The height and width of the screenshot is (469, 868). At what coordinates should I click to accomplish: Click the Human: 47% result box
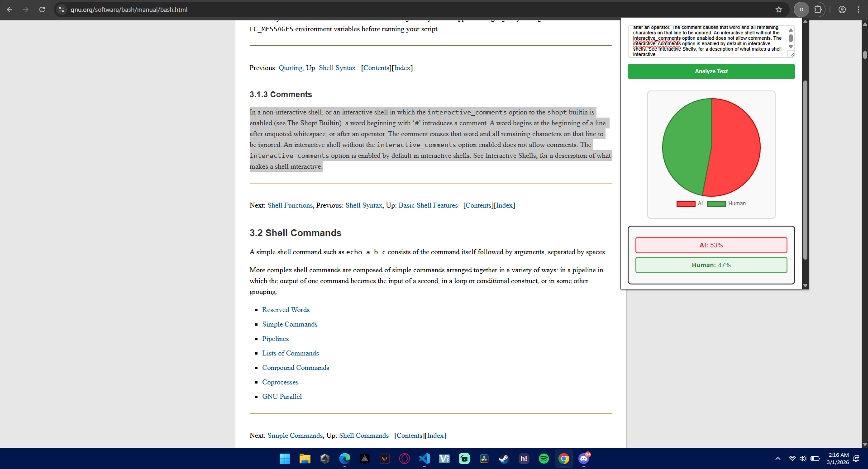(711, 265)
